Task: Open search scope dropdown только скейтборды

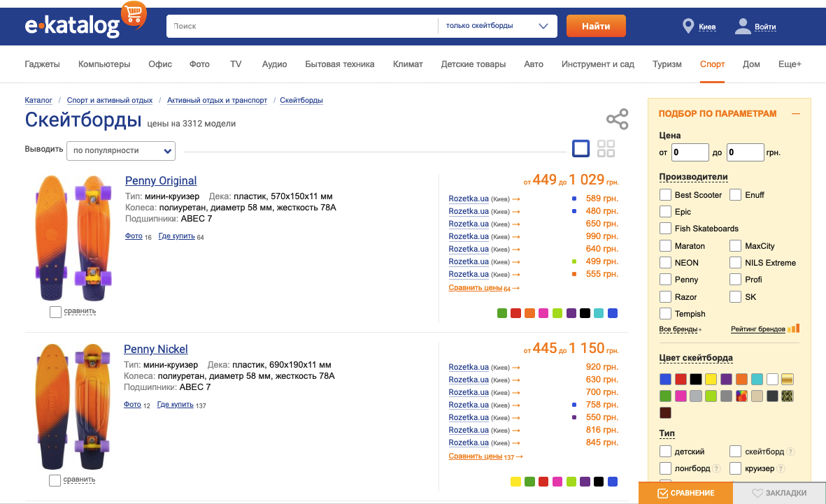Action: (x=497, y=26)
